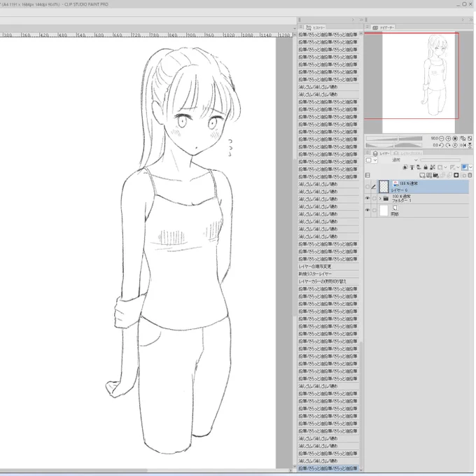The width and height of the screenshot is (476, 476).
Task: Create a new raster layer
Action: (422, 176)
